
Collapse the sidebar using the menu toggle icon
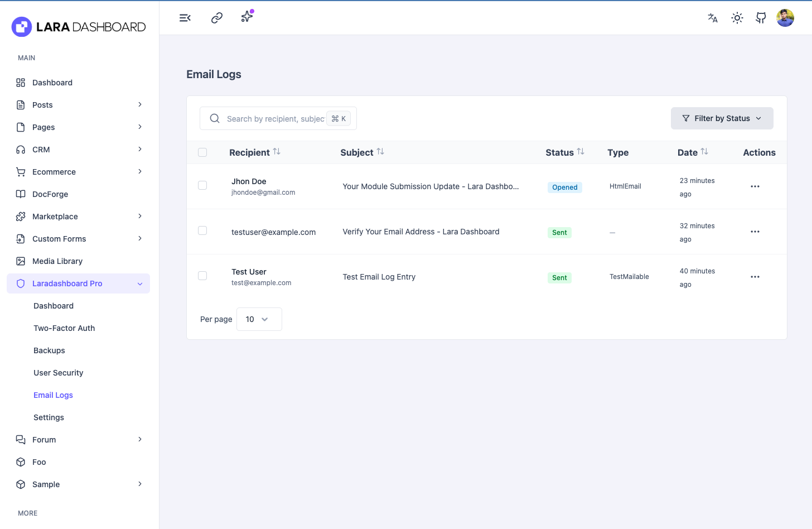185,17
